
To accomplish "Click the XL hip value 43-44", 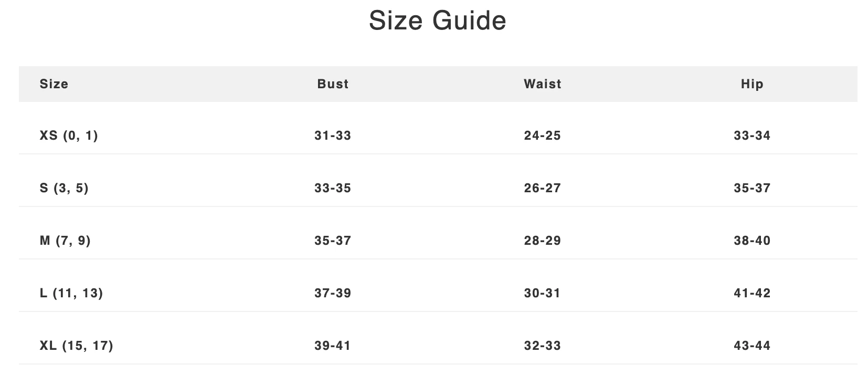I will [752, 346].
